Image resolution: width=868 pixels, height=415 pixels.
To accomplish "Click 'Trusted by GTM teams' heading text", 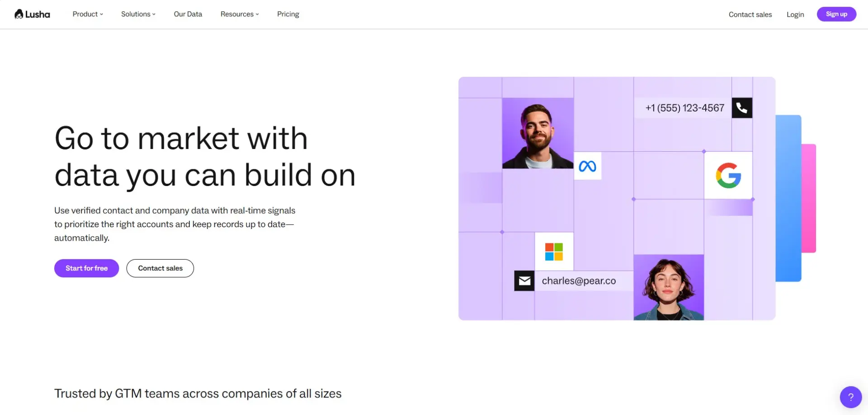I will click(198, 394).
